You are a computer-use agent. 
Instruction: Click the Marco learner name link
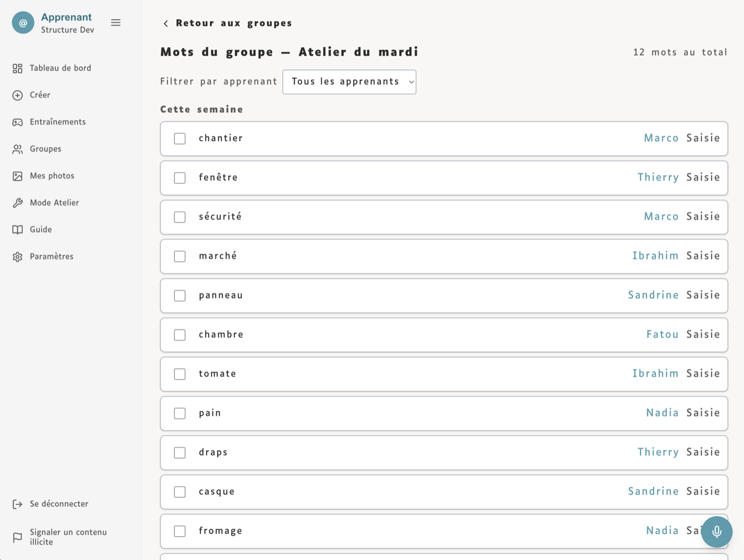click(x=661, y=138)
